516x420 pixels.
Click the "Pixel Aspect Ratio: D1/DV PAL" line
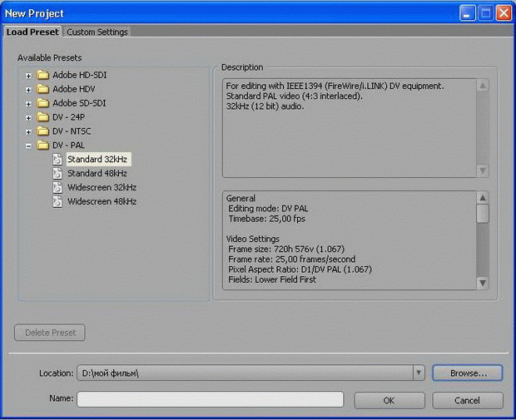[x=300, y=269]
